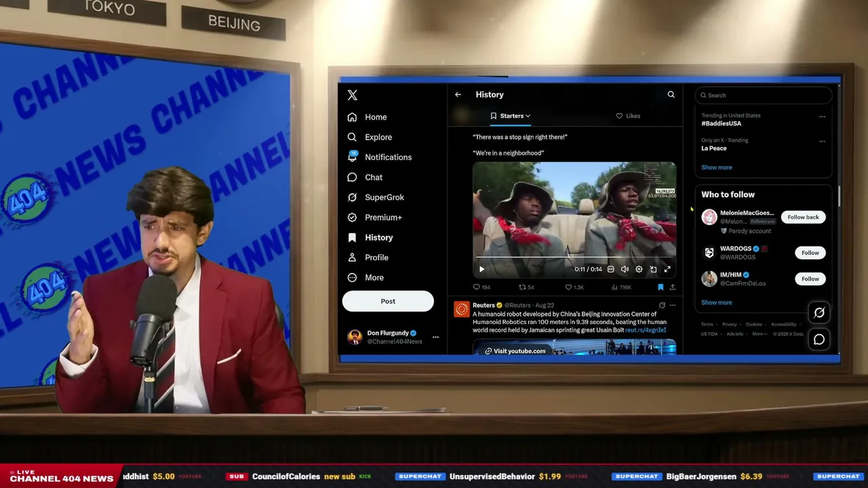Click Don Flurgundy's profile avatar
The width and height of the screenshot is (868, 488).
[355, 337]
